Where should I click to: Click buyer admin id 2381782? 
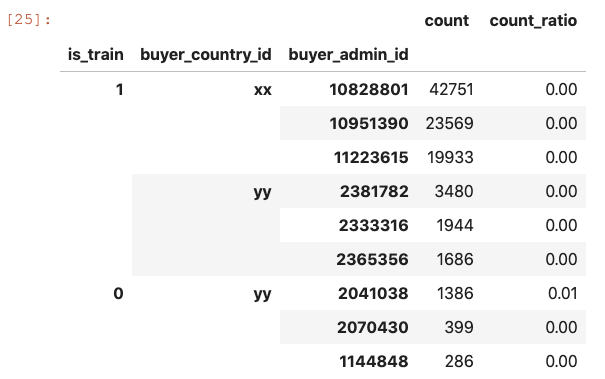point(374,191)
